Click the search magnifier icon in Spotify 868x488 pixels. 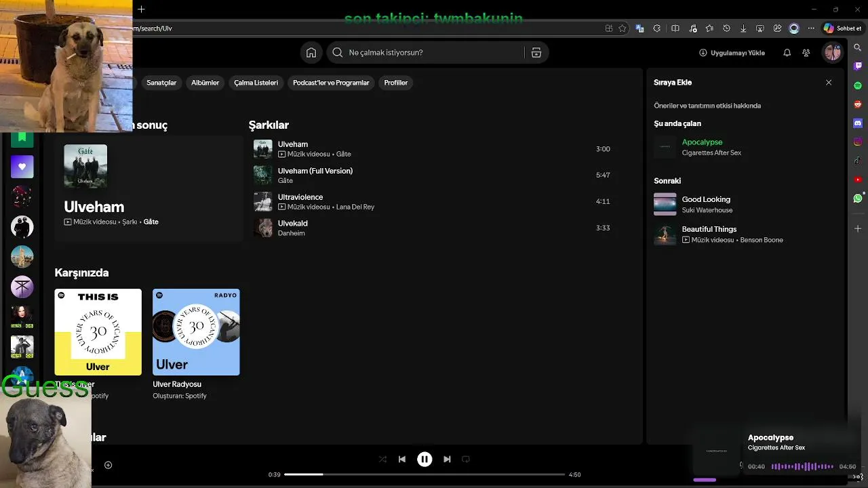(x=337, y=52)
